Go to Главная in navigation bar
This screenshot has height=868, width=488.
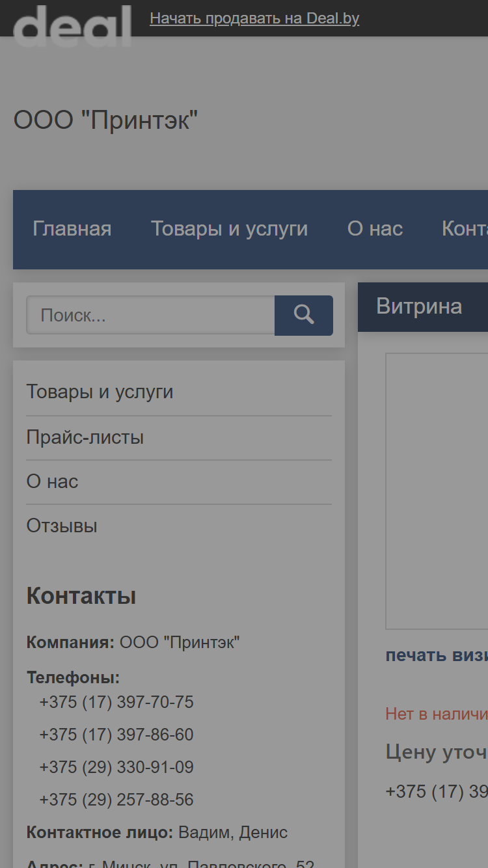click(x=72, y=229)
